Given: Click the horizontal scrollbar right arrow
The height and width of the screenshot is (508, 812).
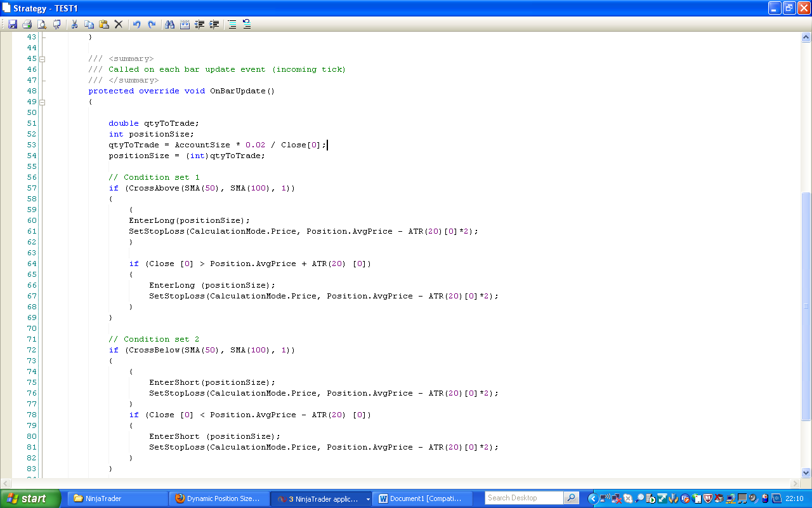Looking at the screenshot, I should pos(796,483).
